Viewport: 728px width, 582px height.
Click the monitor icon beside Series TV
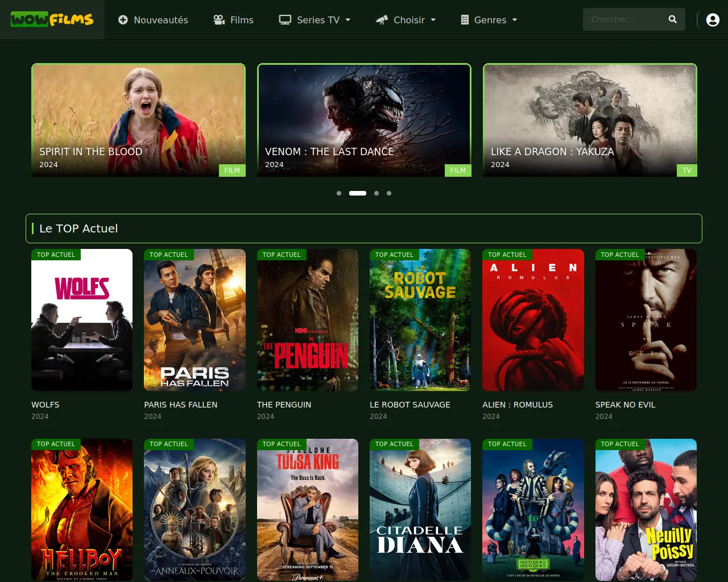(x=285, y=20)
